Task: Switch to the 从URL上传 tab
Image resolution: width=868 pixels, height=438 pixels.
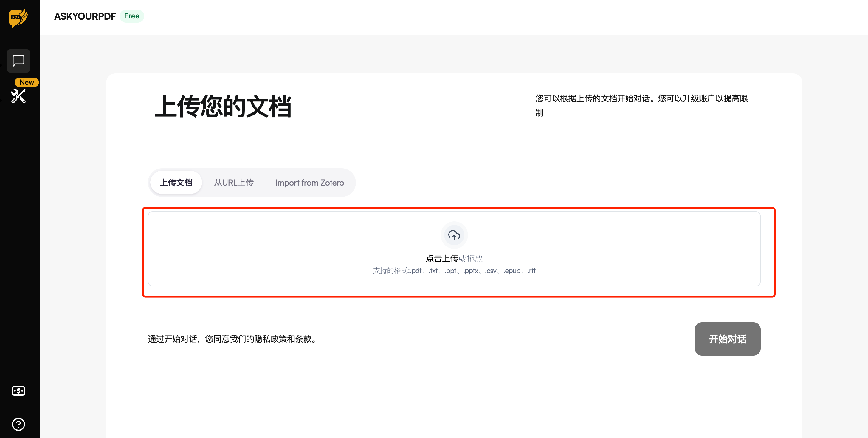Action: pyautogui.click(x=234, y=182)
